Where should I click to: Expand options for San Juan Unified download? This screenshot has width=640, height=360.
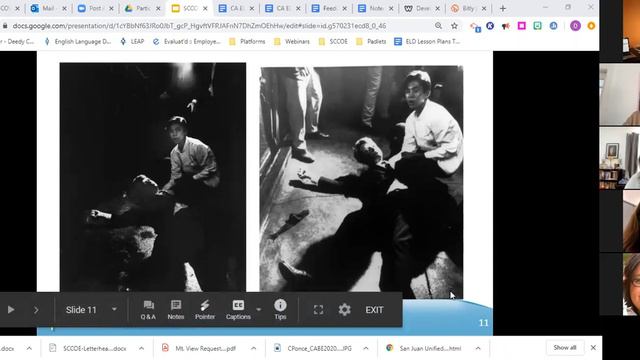[478, 348]
